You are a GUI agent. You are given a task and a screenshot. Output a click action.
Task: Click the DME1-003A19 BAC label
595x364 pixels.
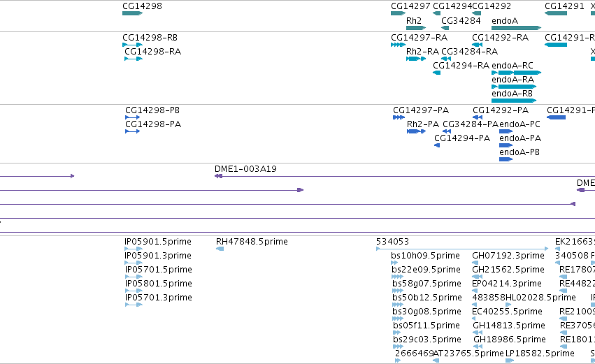pyautogui.click(x=245, y=169)
